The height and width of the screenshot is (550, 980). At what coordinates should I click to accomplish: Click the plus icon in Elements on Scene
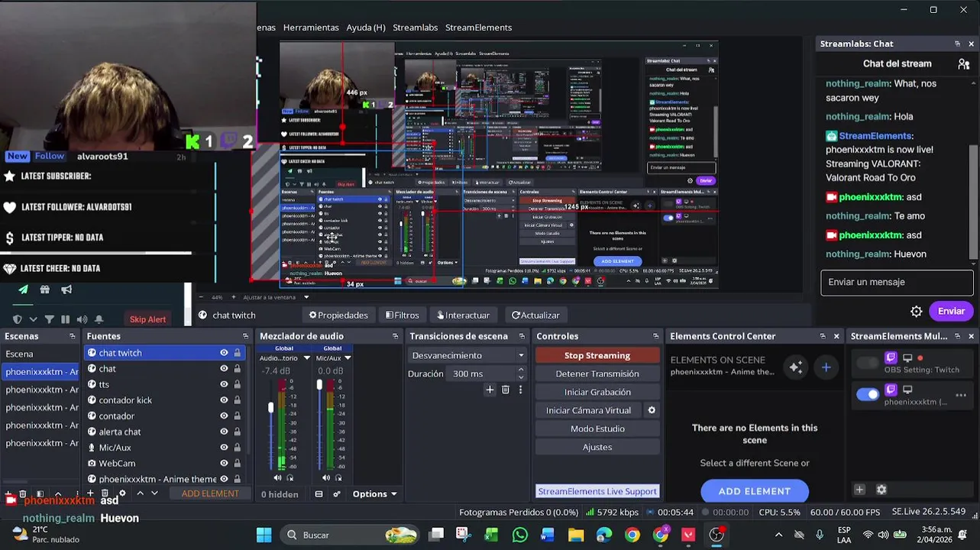[x=826, y=367]
